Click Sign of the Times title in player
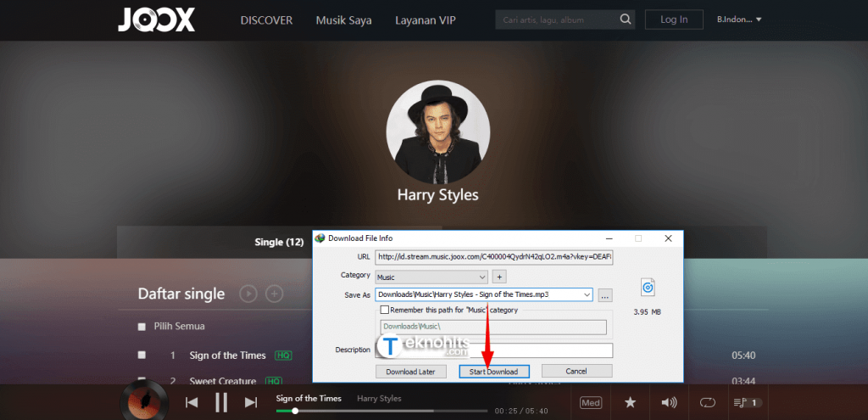Image resolution: width=868 pixels, height=420 pixels. pyautogui.click(x=309, y=399)
